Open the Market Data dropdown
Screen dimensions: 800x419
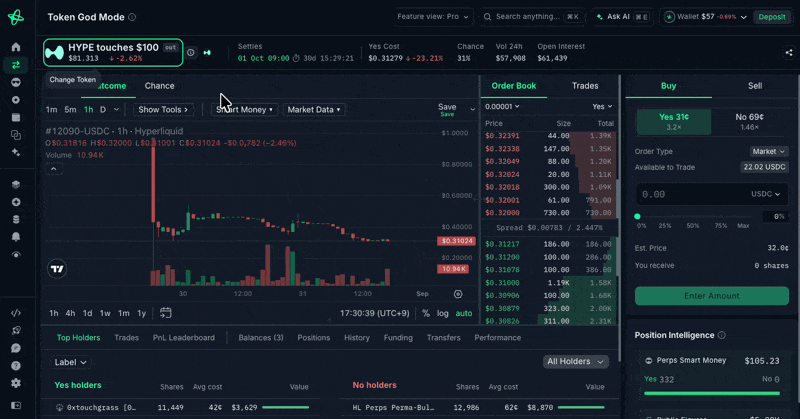pyautogui.click(x=314, y=110)
